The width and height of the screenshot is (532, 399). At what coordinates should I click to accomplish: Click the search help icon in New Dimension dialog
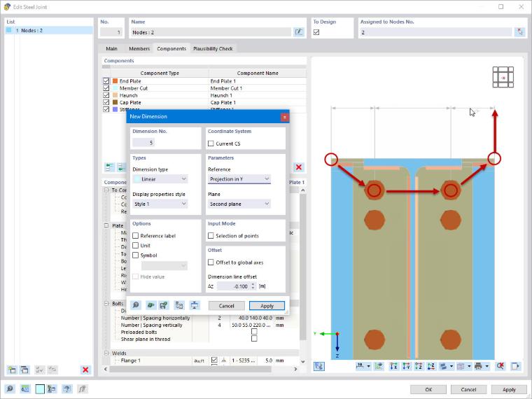point(136,305)
